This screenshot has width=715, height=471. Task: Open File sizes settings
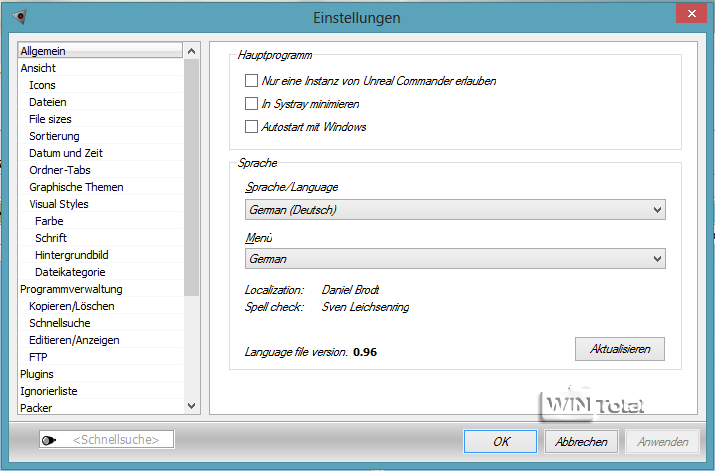[x=100, y=119]
